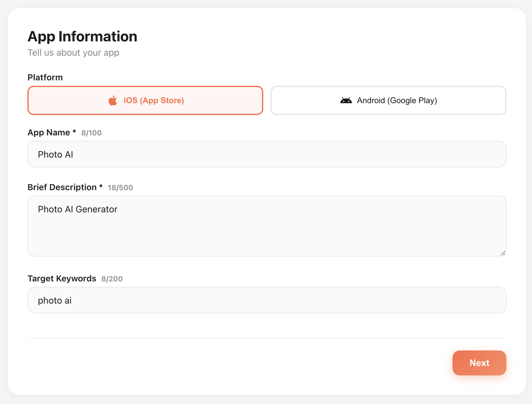Click into the Brief Description text area
Image resolution: width=532 pixels, height=404 pixels.
point(266,226)
